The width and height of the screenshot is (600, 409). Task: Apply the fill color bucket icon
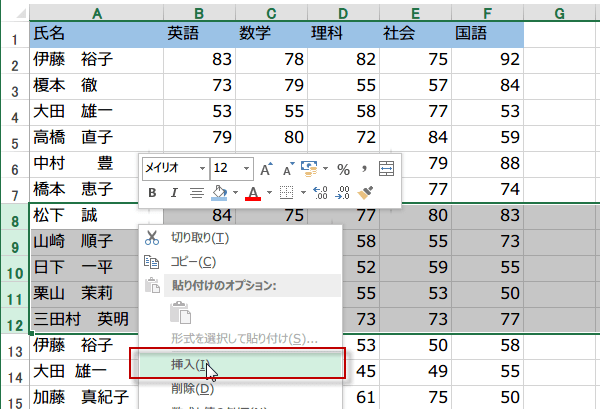[x=219, y=193]
